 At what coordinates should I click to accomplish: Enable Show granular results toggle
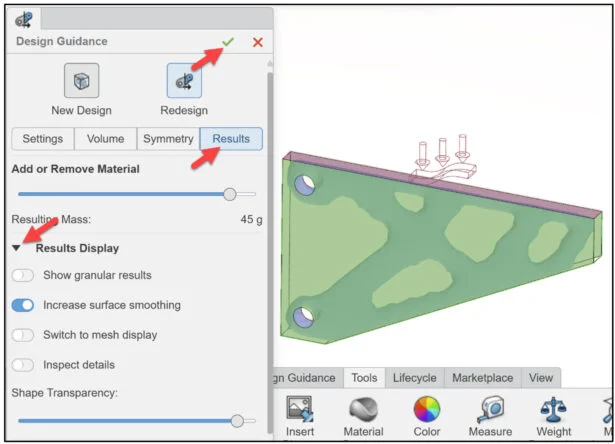coord(22,275)
